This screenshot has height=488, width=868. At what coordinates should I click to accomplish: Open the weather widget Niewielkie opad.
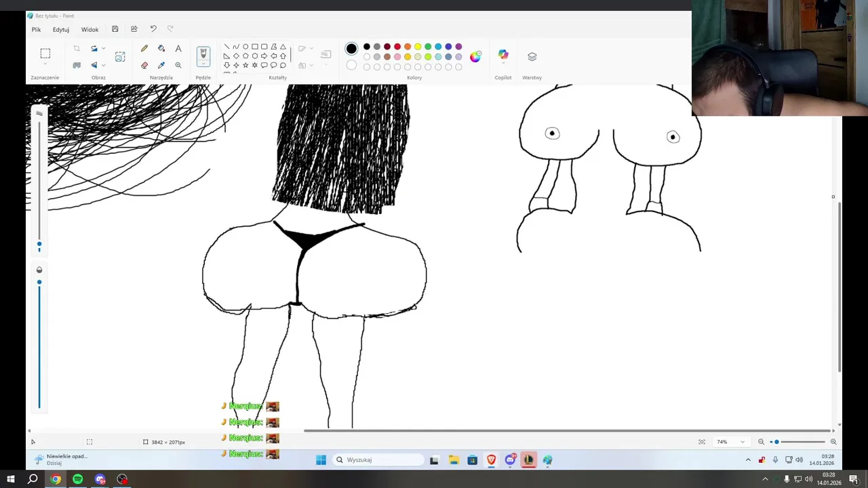coord(62,459)
